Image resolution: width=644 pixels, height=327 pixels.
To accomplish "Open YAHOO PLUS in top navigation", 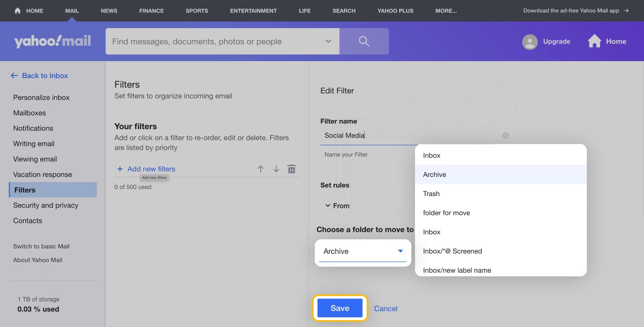I will (396, 10).
